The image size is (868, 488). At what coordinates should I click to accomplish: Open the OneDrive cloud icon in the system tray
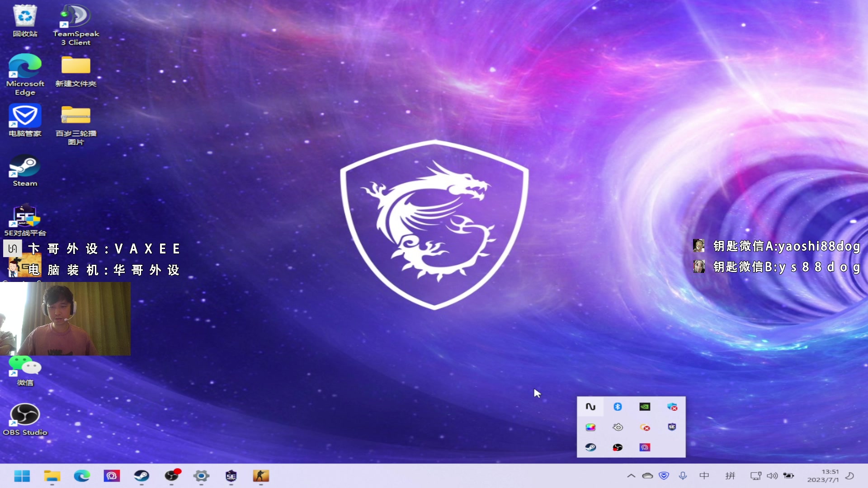point(647,476)
